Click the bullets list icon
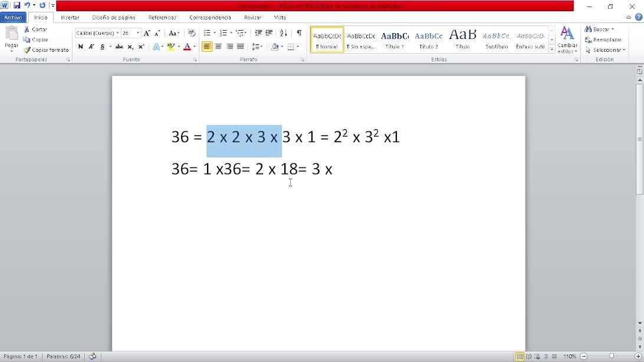This screenshot has height=362, width=644. [x=207, y=33]
